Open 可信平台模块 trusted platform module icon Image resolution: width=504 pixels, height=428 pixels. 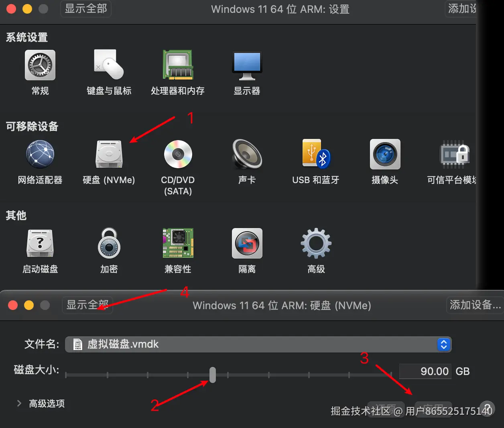(x=455, y=154)
